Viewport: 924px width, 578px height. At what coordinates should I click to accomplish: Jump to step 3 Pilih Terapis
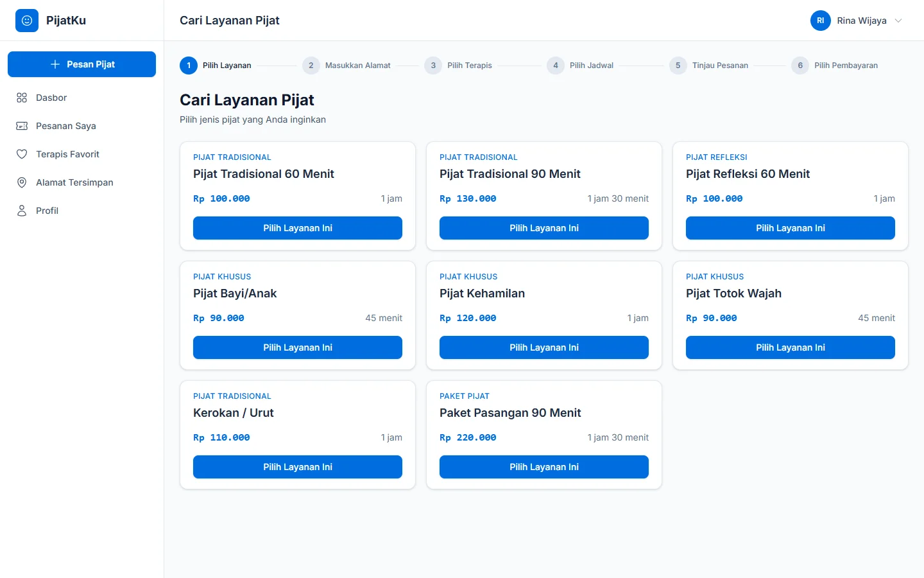pyautogui.click(x=458, y=66)
